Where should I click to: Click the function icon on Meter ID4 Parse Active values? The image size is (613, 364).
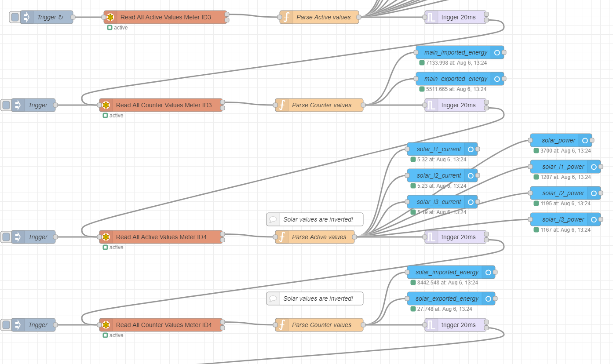click(x=281, y=237)
